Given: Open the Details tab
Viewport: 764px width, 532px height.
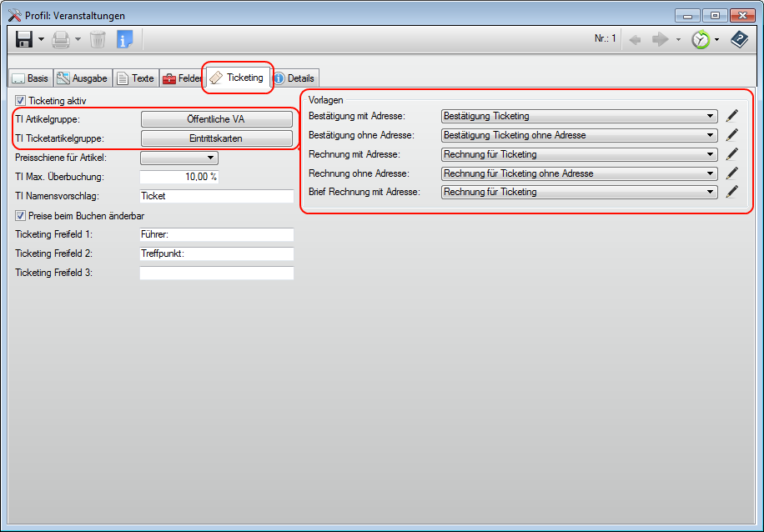Looking at the screenshot, I should pyautogui.click(x=294, y=78).
